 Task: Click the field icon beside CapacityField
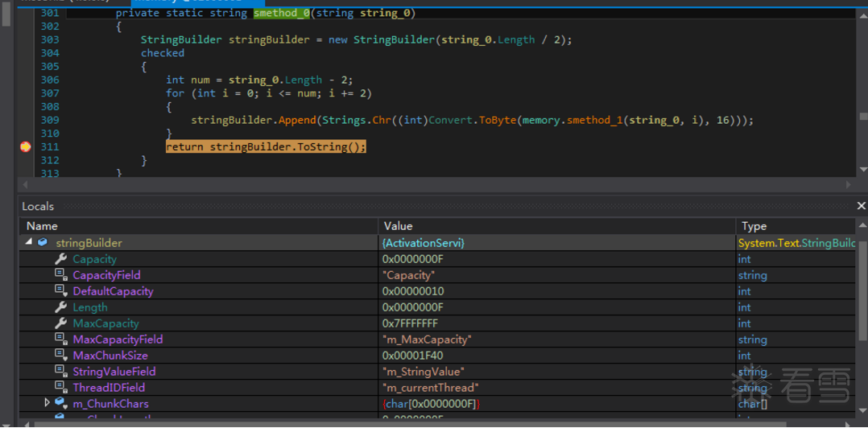(x=60, y=275)
